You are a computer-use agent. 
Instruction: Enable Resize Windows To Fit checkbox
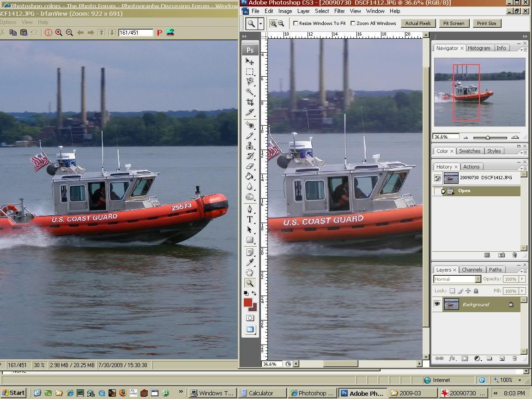coord(296,24)
